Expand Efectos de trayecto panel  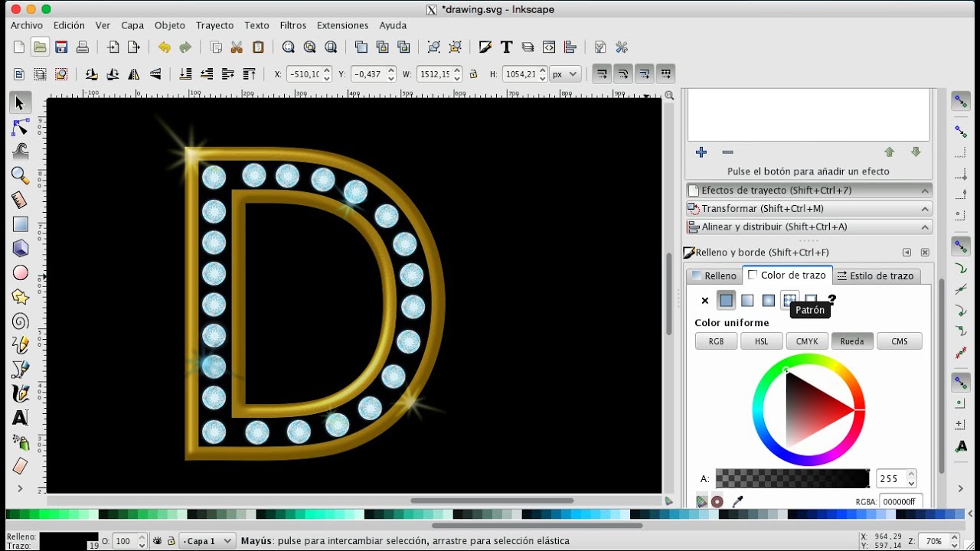(x=808, y=191)
